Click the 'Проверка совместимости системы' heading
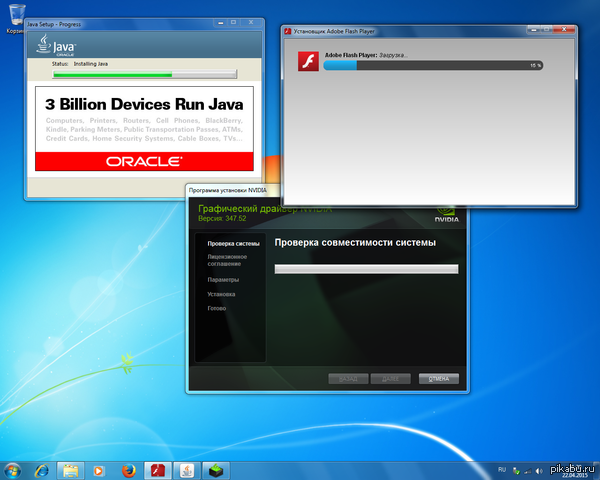600x480 pixels. 355,243
